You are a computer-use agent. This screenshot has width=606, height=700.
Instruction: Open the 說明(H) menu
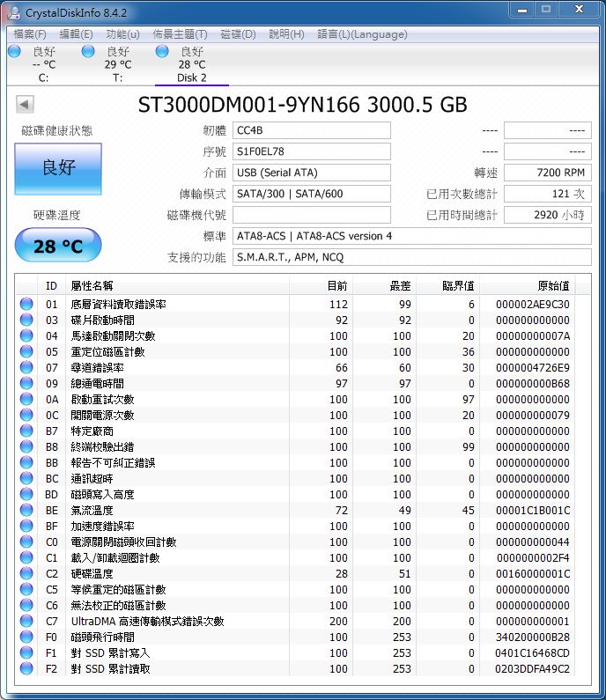[x=286, y=34]
